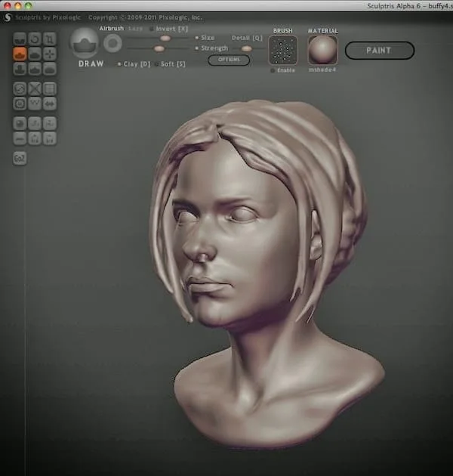Select the Pinch tool
The image size is (453, 476).
coord(35,69)
